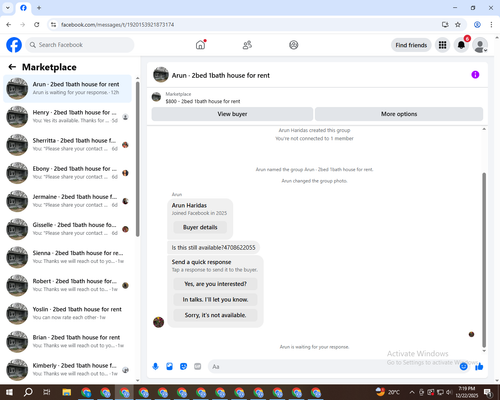This screenshot has height=400, width=500.
Task: Open the taskbar clock and date
Action: coord(466,392)
